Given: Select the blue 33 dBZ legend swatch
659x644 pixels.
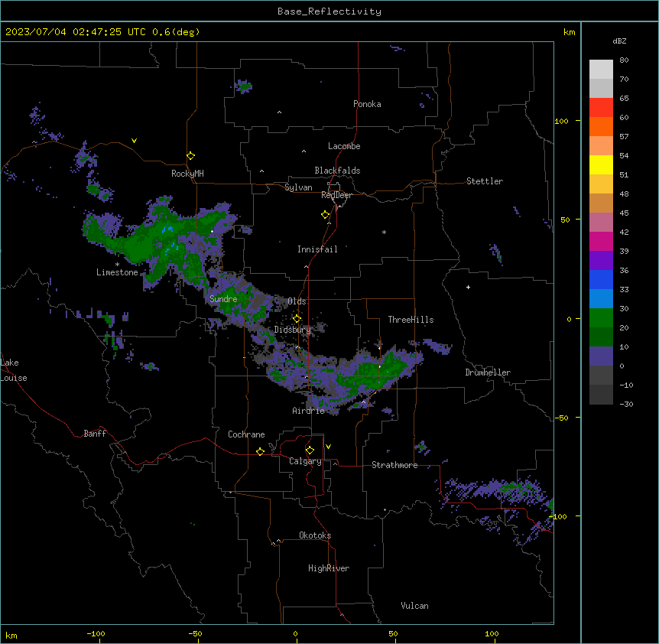Looking at the screenshot, I should pos(601,279).
